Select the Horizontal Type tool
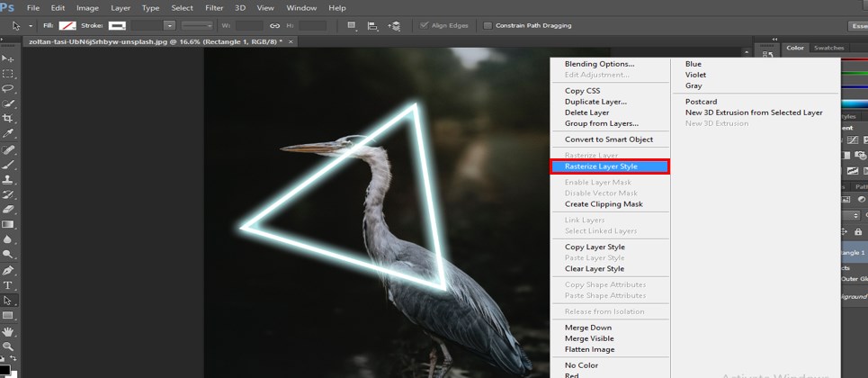 (x=8, y=285)
